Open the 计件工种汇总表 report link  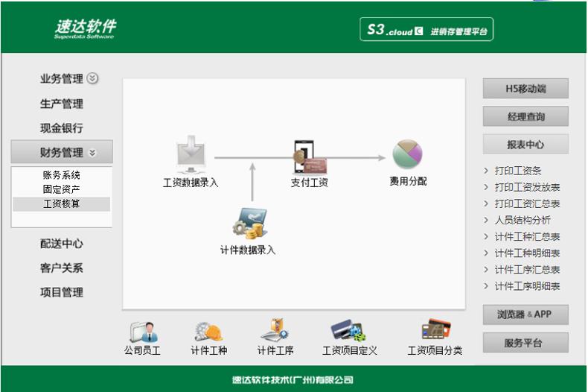pos(527,236)
